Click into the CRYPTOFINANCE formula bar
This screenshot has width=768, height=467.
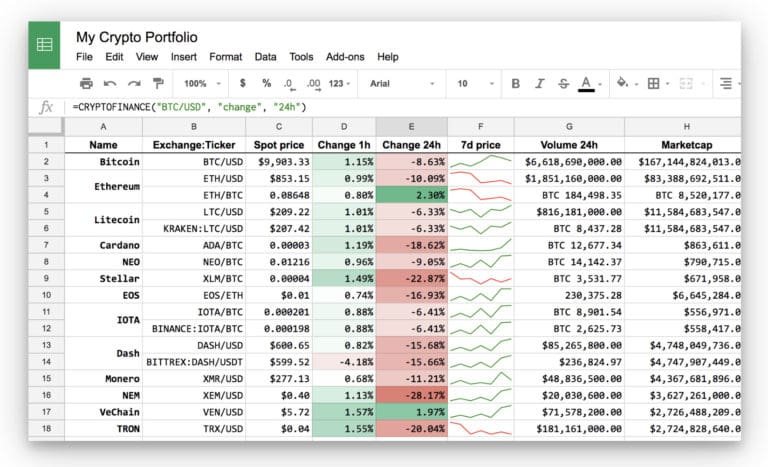400,107
